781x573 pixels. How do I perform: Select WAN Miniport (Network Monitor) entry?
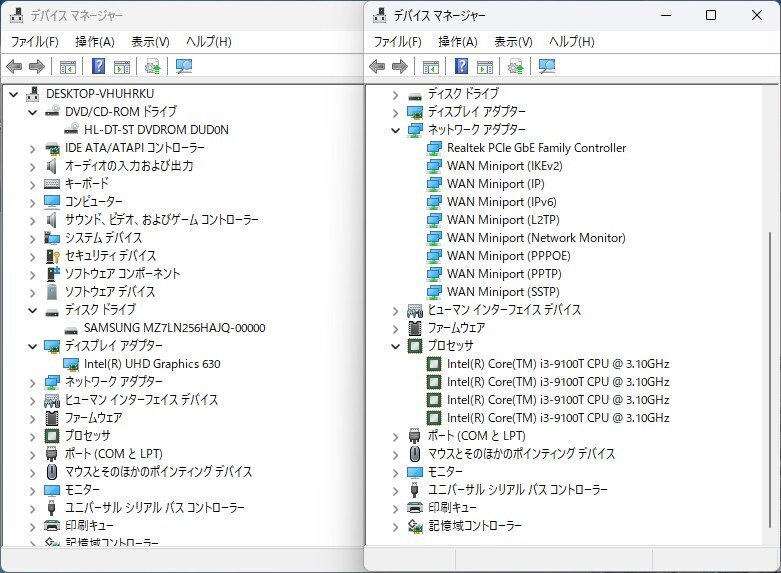[x=536, y=238]
